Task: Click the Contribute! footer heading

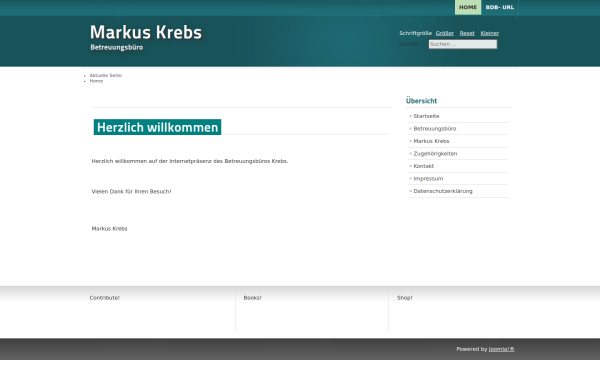Action: pyautogui.click(x=104, y=298)
